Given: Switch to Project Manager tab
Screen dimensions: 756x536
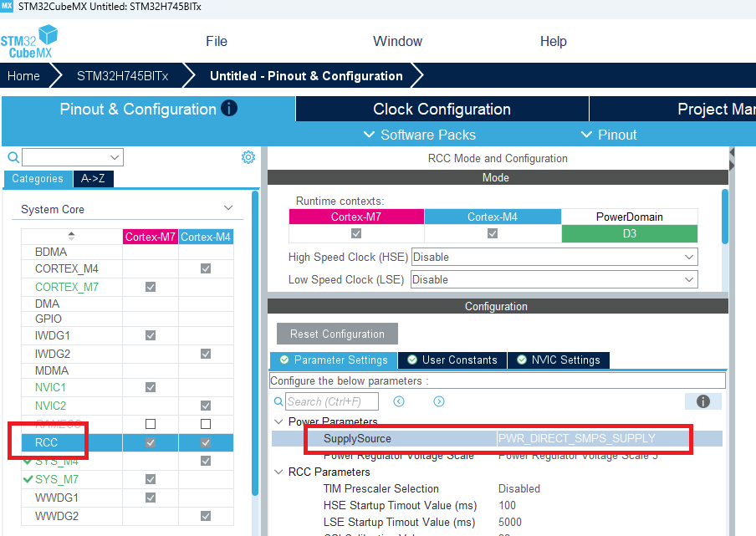Looking at the screenshot, I should (x=672, y=109).
